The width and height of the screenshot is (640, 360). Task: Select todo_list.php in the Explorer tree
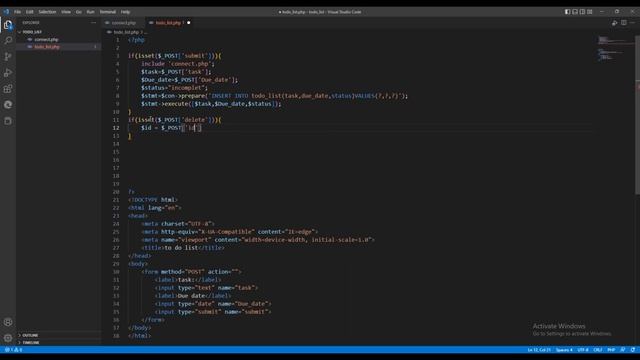pyautogui.click(x=47, y=47)
